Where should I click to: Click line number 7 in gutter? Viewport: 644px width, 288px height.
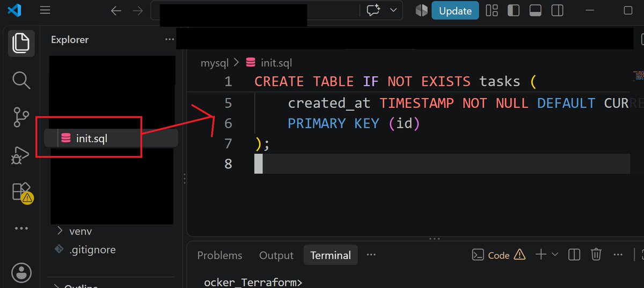pyautogui.click(x=228, y=144)
